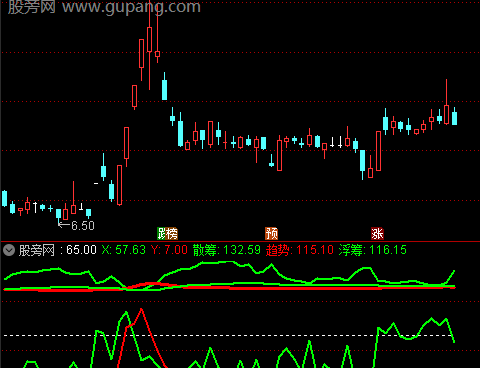Click the orange 预 marker icon
Screen dimensions: 480x368
[x=271, y=234]
